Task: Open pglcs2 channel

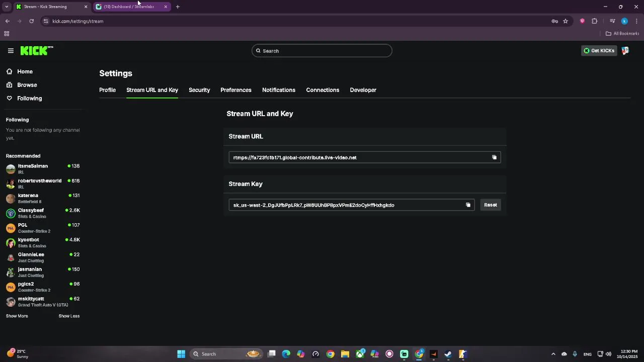Action: click(43, 287)
